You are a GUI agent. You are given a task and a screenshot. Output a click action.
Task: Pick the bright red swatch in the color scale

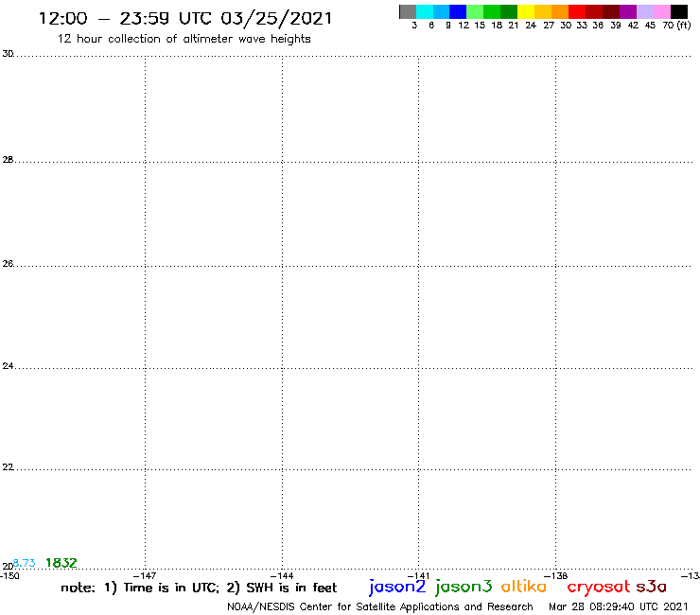point(577,11)
